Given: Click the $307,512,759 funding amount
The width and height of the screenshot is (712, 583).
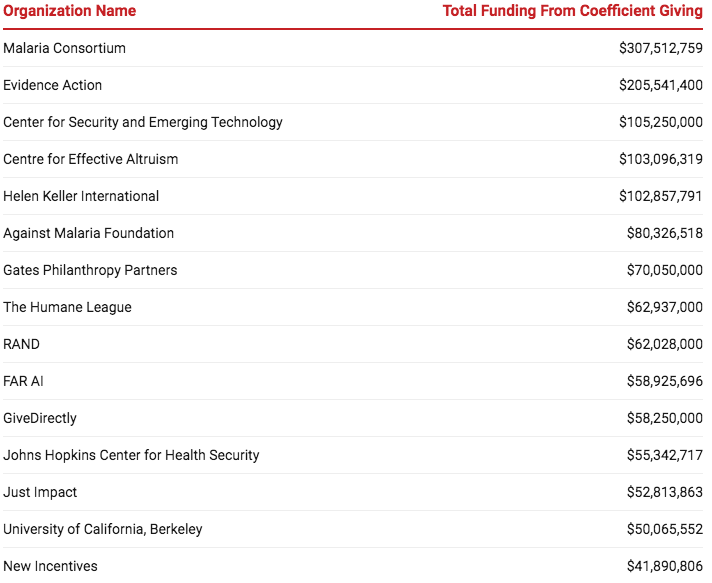Looking at the screenshot, I should tap(660, 48).
